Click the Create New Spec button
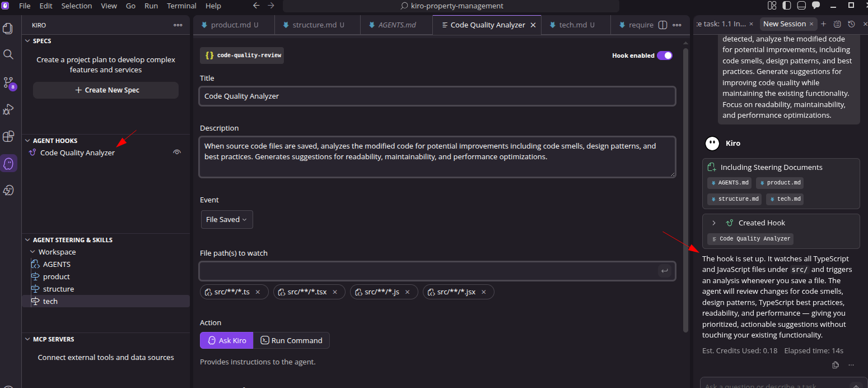 point(106,90)
